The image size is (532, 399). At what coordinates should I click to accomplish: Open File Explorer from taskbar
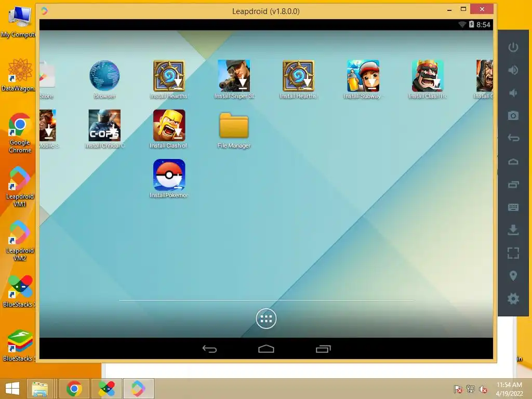[39, 389]
